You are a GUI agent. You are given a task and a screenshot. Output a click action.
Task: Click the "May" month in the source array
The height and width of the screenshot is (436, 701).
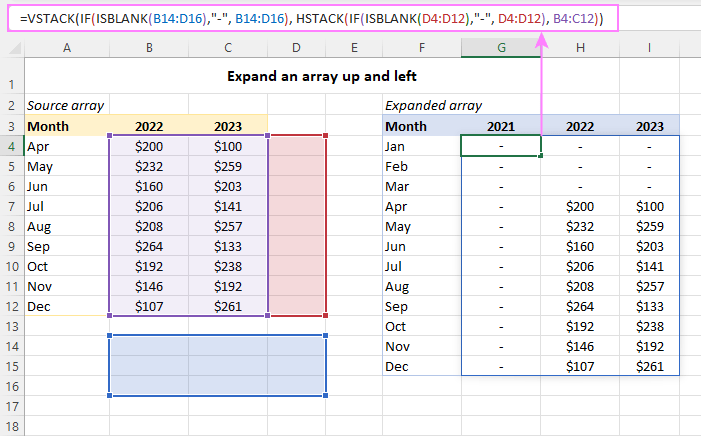(40, 167)
